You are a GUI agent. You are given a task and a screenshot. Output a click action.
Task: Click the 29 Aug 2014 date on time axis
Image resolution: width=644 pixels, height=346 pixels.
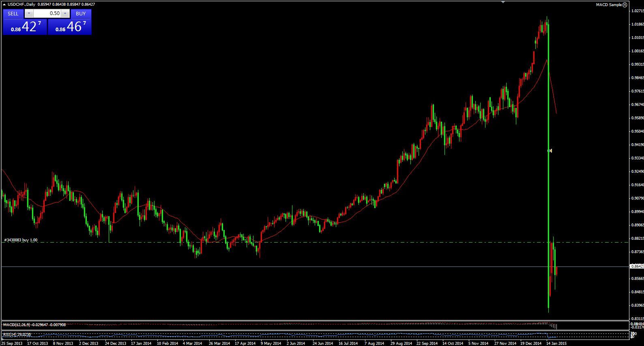pyautogui.click(x=401, y=343)
